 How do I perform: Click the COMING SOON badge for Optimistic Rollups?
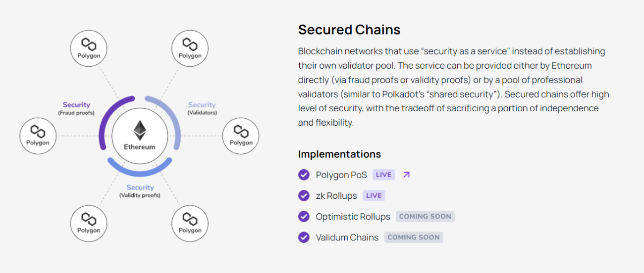(x=425, y=217)
